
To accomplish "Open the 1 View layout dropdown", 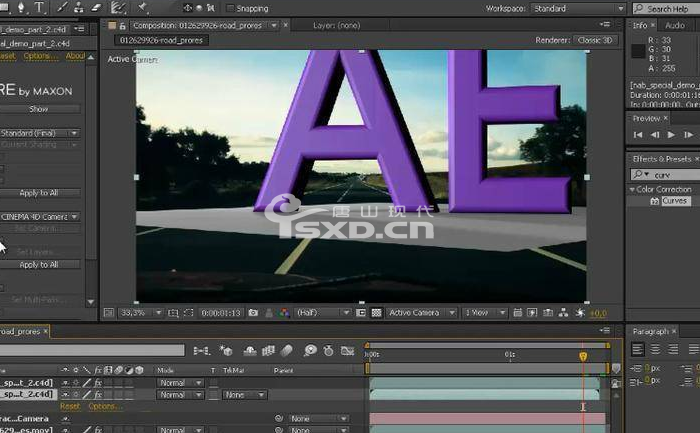I will pos(485,313).
